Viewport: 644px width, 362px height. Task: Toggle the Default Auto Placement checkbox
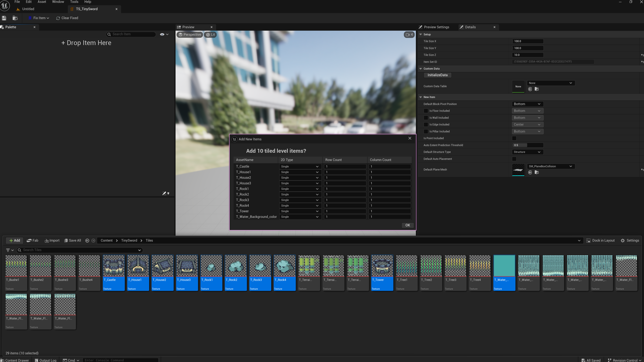[514, 159]
